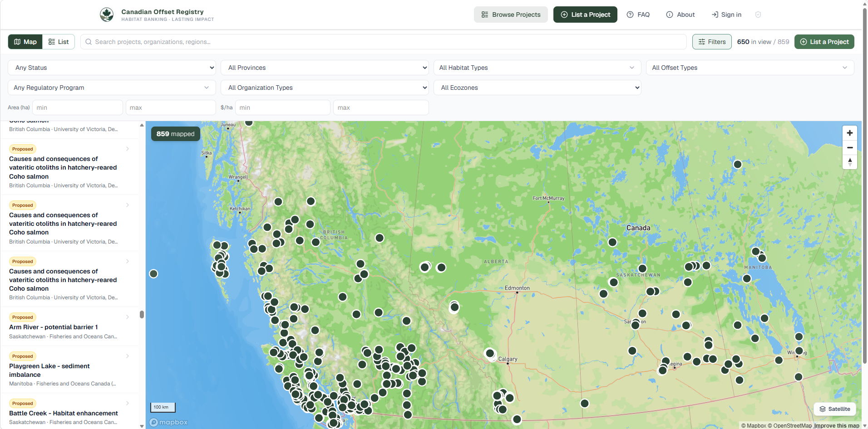The image size is (868, 429).
Task: Click the chevron on the Arm River project card
Action: pyautogui.click(x=128, y=317)
